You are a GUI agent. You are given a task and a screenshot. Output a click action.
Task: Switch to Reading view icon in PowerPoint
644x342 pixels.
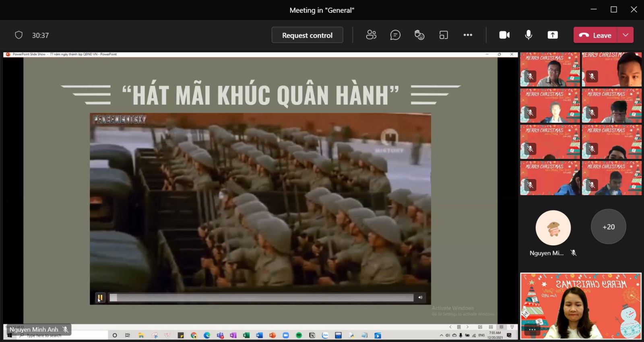tap(502, 327)
